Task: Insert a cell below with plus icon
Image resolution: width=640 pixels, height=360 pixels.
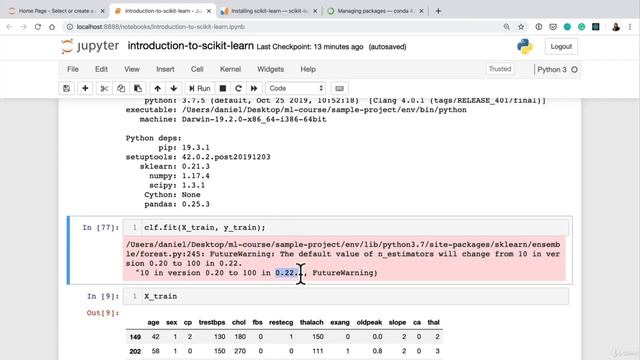Action: click(85, 88)
